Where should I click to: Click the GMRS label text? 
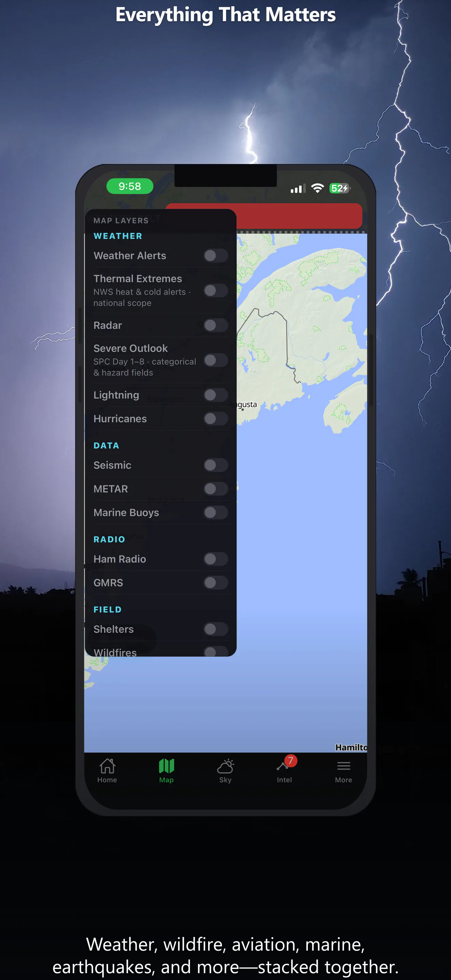coord(108,583)
